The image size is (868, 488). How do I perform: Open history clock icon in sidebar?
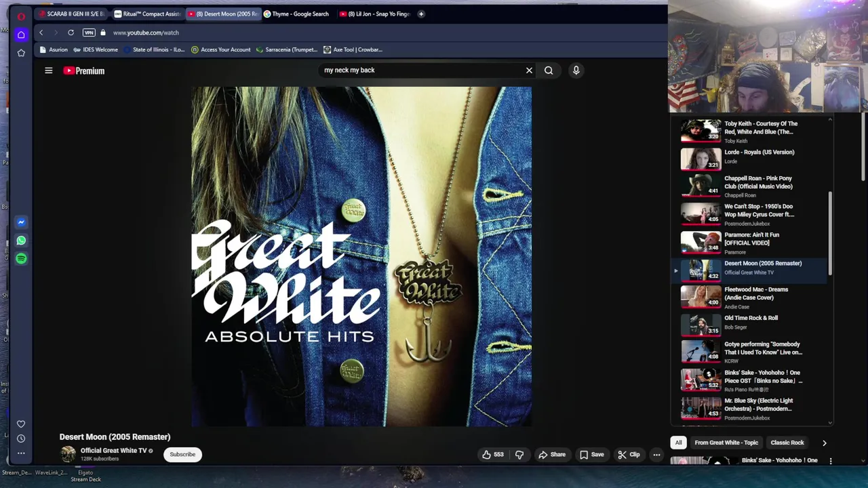[x=21, y=439]
